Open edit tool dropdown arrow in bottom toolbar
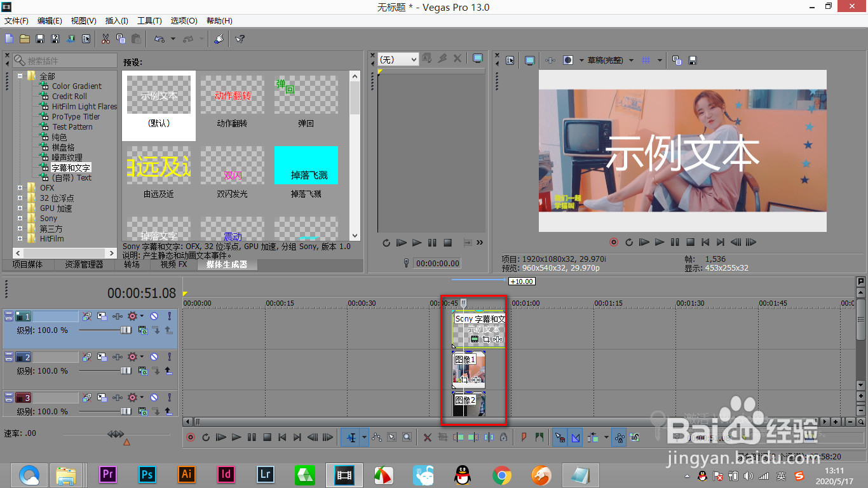 click(364, 437)
